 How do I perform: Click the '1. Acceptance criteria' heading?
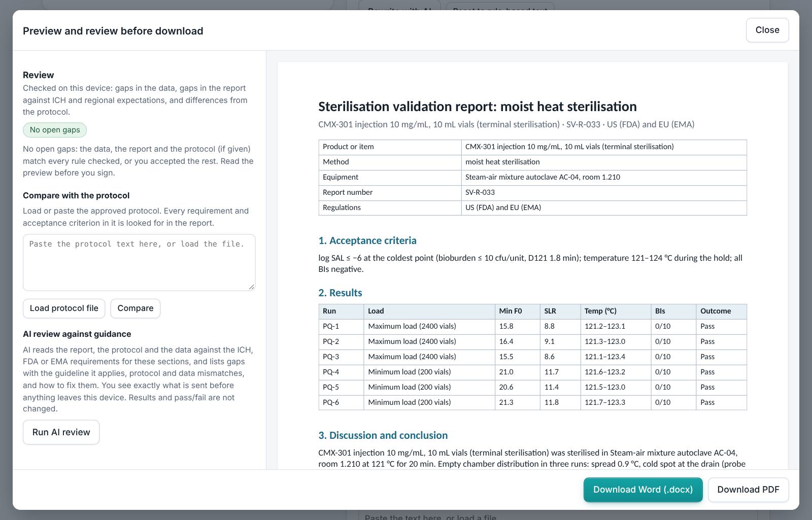pyautogui.click(x=367, y=240)
